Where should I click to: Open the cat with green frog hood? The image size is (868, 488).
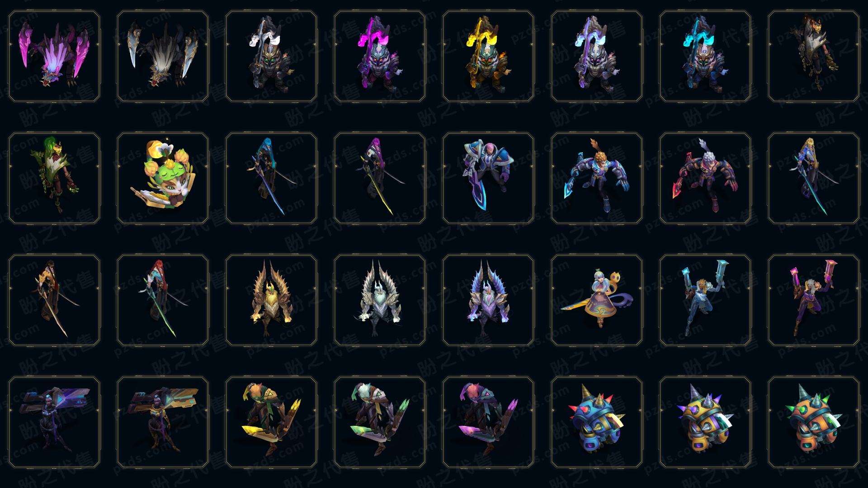(163, 178)
